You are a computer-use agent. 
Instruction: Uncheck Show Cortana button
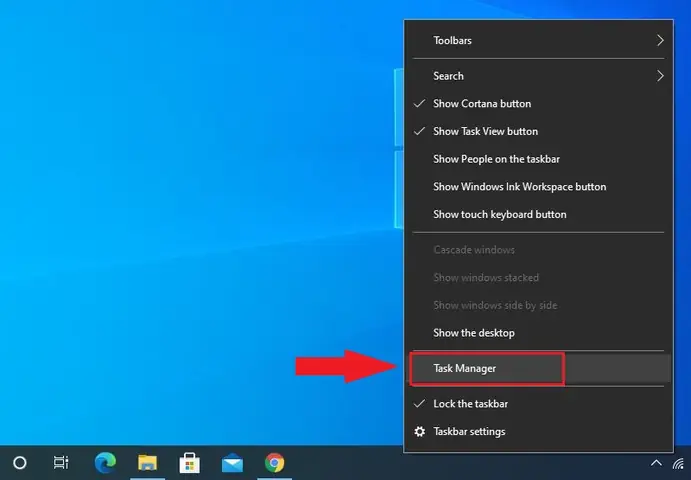pos(539,104)
